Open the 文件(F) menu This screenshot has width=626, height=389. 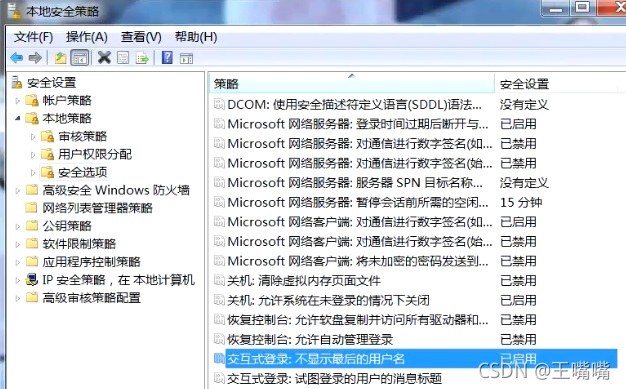point(34,37)
